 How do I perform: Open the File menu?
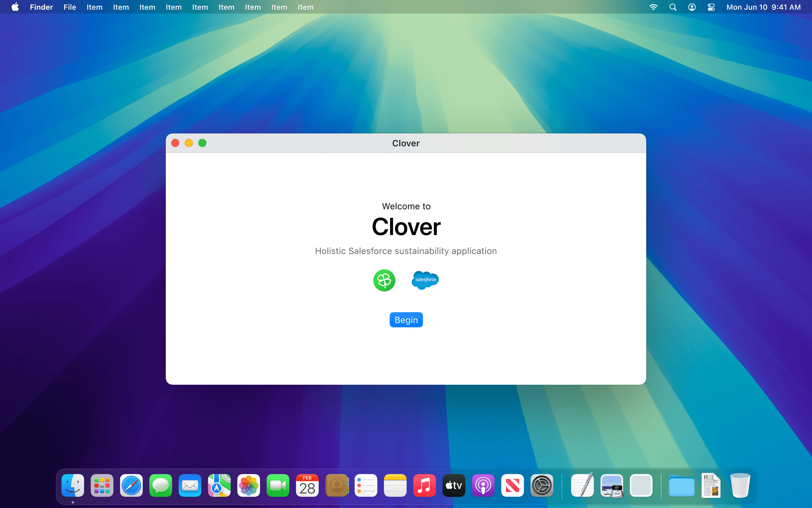coord(70,7)
